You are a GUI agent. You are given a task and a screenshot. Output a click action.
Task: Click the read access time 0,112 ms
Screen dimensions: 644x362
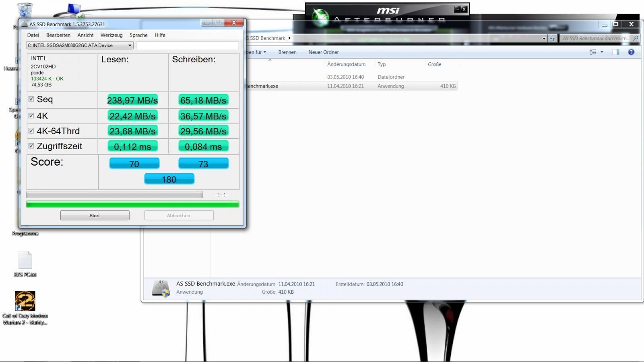[132, 146]
